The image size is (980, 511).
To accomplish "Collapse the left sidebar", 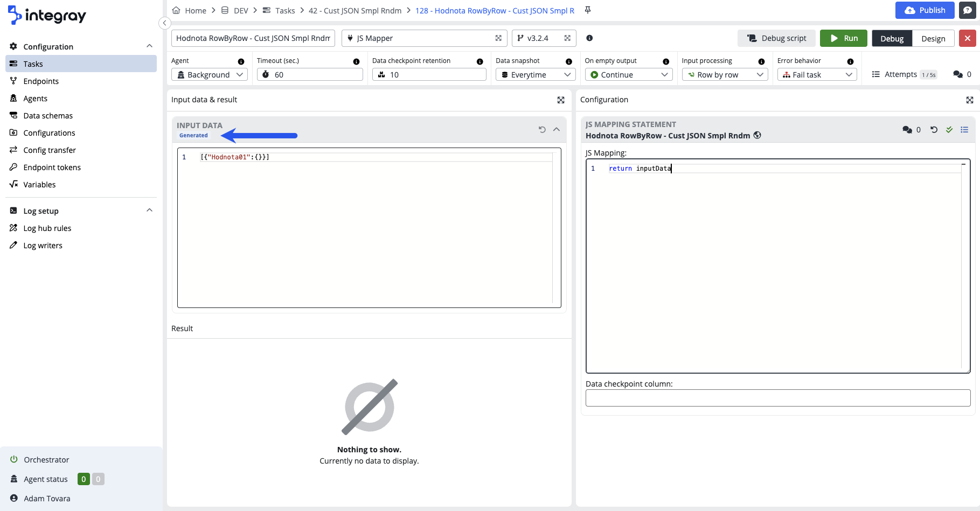I will pyautogui.click(x=165, y=23).
